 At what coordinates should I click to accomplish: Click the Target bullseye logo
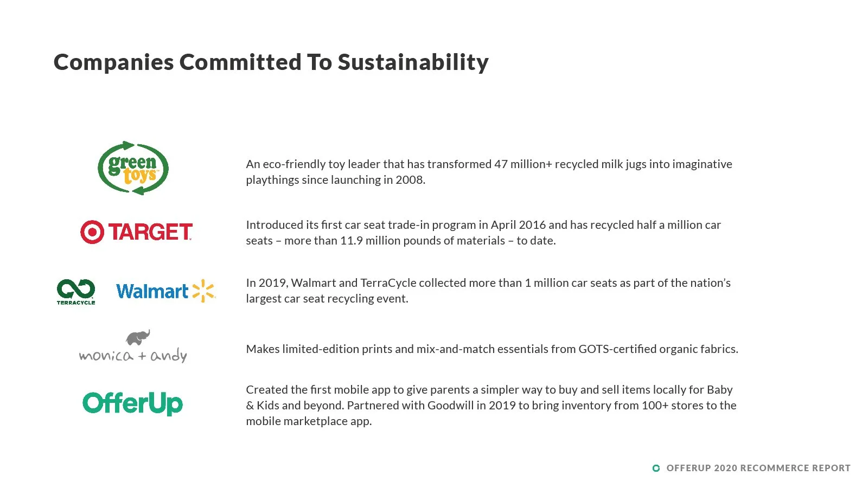(x=92, y=232)
